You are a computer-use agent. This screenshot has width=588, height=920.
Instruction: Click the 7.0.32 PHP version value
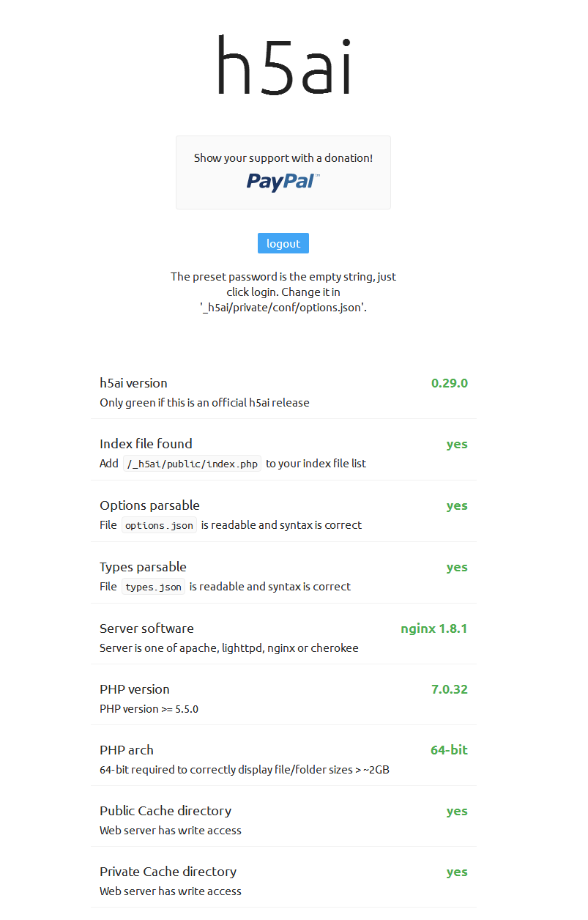(x=449, y=689)
